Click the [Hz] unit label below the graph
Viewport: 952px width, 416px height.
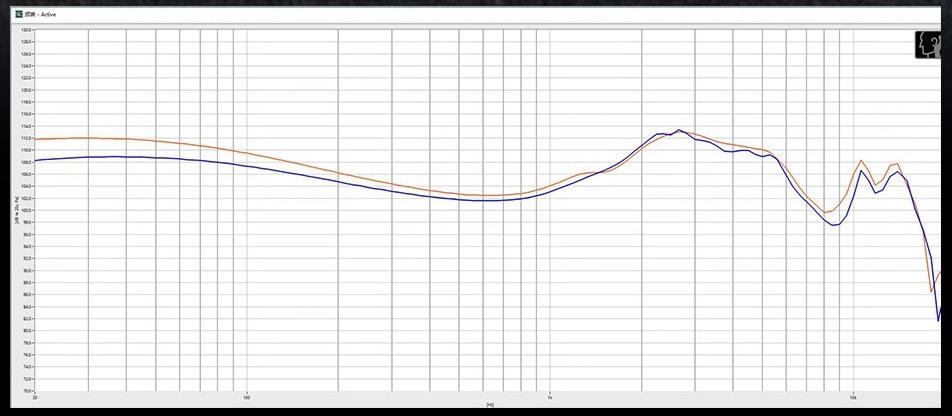[489, 404]
